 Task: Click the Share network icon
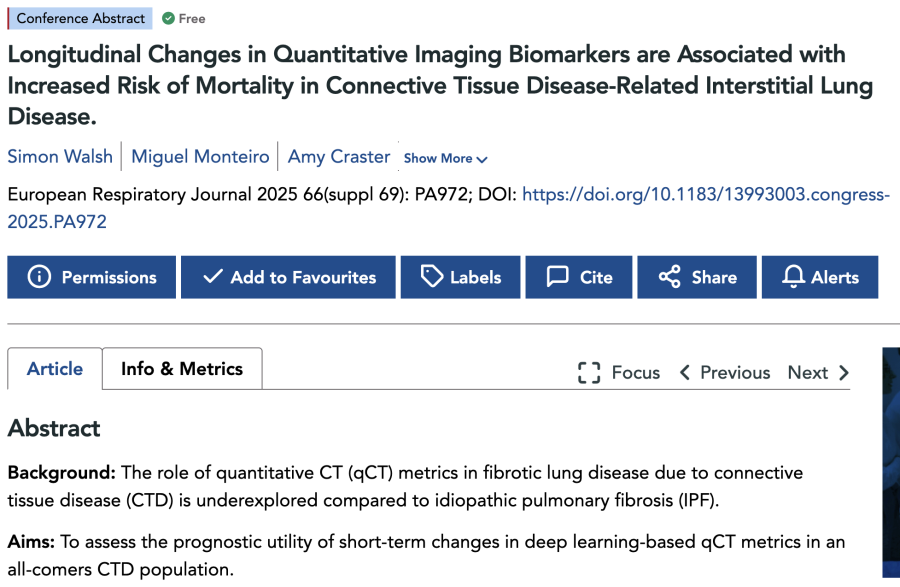pos(671,277)
